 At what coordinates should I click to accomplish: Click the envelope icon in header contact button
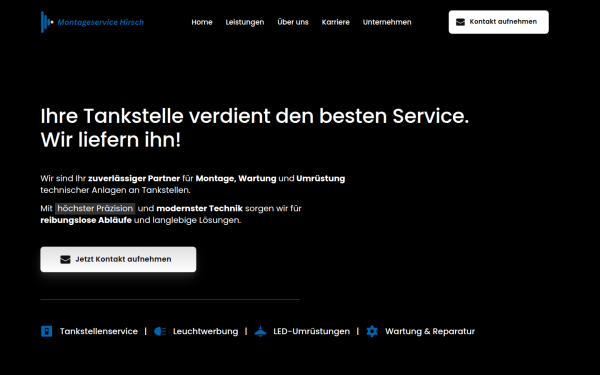pos(460,22)
